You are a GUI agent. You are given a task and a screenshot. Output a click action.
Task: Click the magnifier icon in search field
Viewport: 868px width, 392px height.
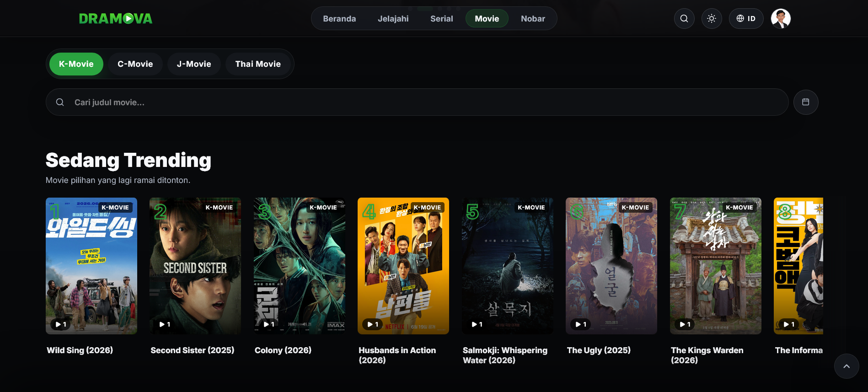60,102
